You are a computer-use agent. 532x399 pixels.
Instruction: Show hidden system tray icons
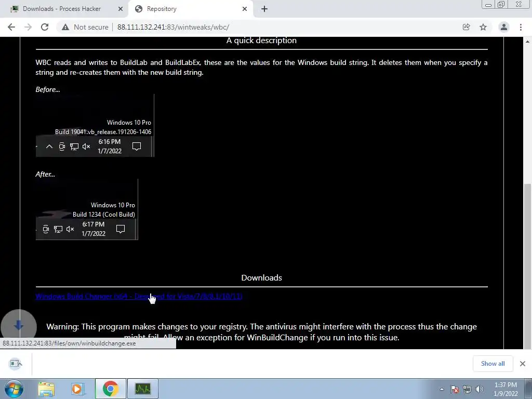pos(442,389)
